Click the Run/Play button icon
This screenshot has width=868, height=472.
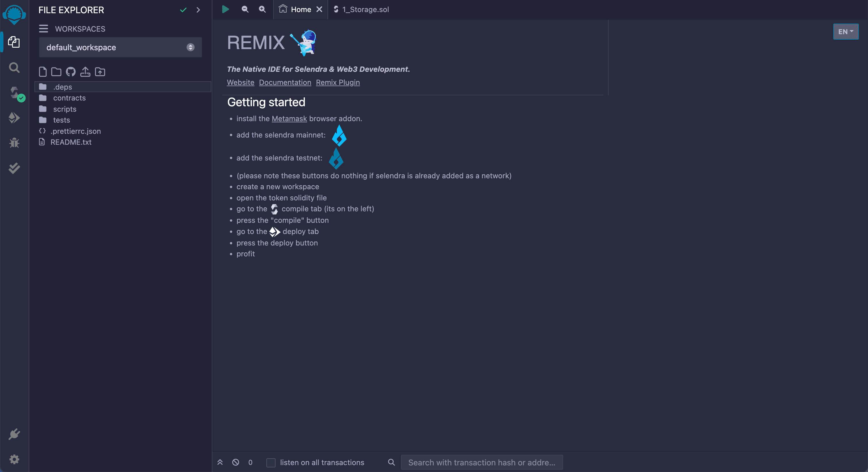(225, 9)
